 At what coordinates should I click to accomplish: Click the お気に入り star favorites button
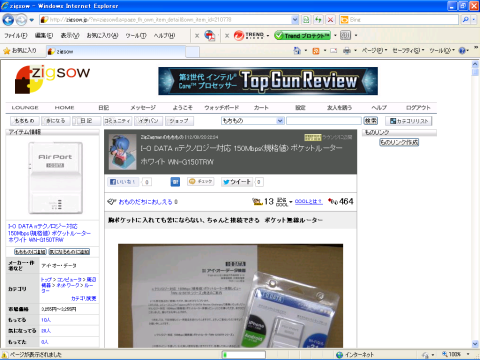click(20, 51)
